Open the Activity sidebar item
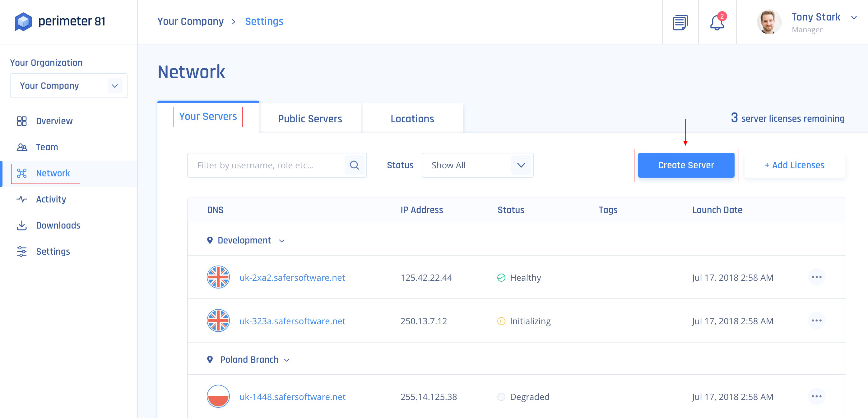This screenshot has height=418, width=868. (51, 199)
